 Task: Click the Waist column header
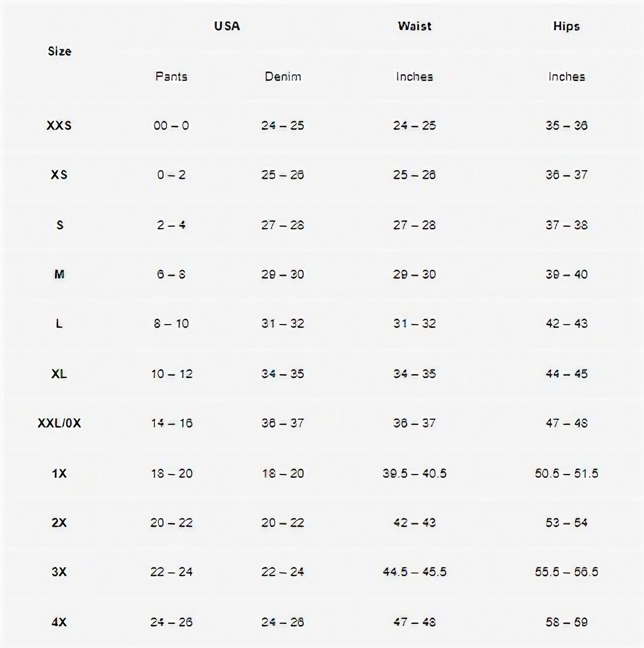pyautogui.click(x=414, y=26)
